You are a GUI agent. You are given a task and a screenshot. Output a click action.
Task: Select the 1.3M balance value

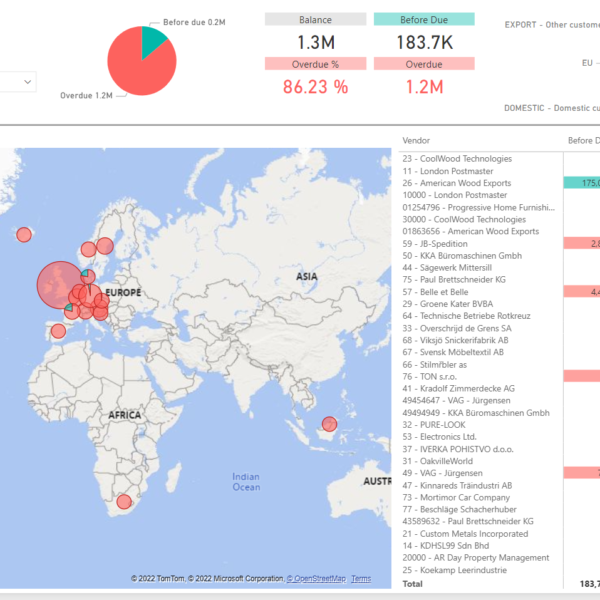pyautogui.click(x=316, y=42)
